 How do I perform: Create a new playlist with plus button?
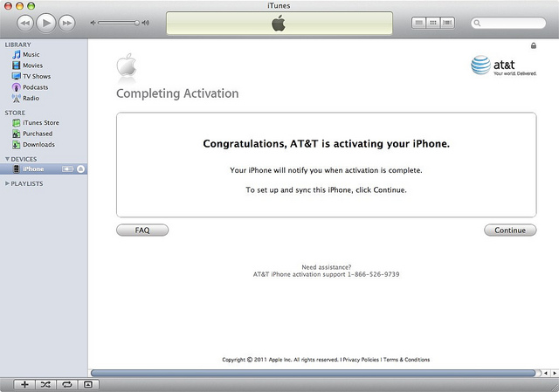[x=24, y=384]
